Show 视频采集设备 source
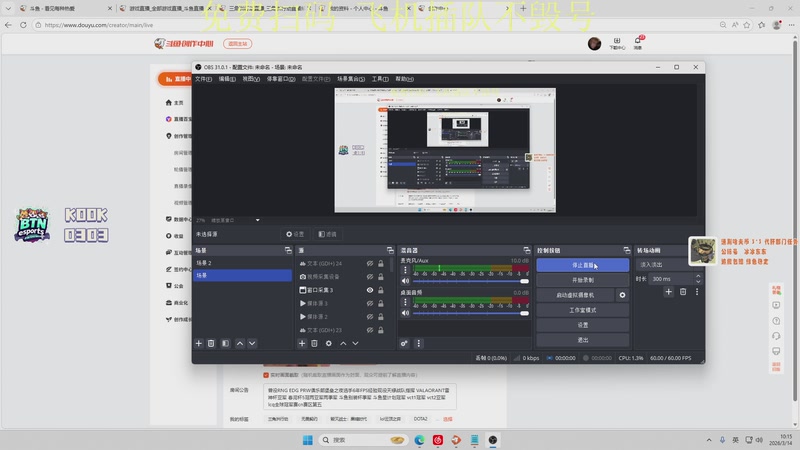 370,277
